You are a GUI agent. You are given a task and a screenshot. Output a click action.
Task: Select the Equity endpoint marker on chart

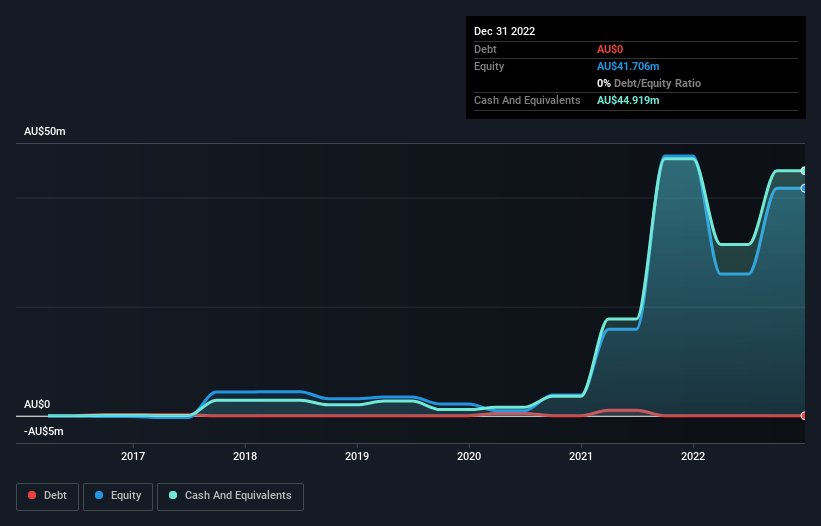(x=804, y=188)
